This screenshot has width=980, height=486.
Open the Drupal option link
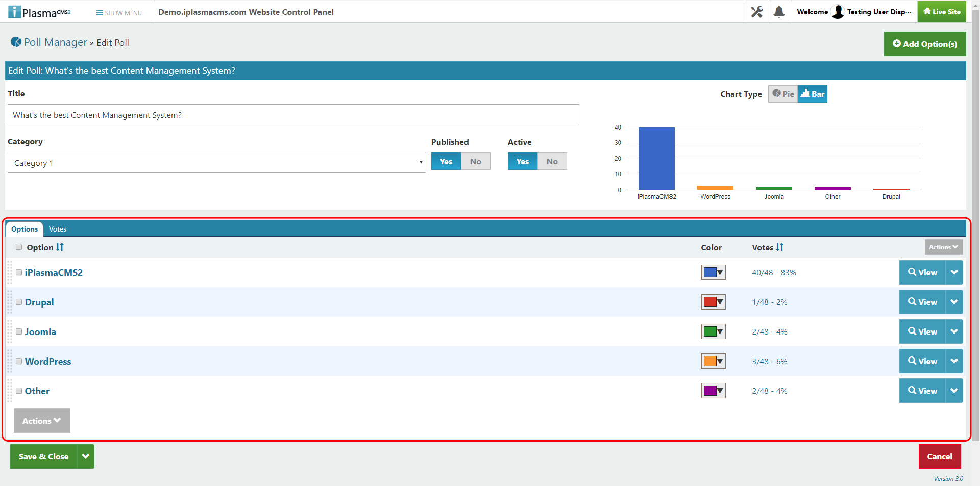coord(39,302)
